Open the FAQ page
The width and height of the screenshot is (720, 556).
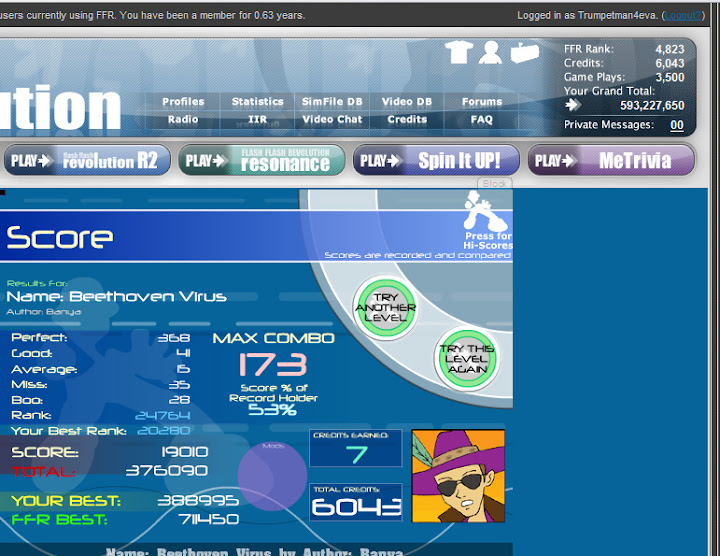pos(482,119)
